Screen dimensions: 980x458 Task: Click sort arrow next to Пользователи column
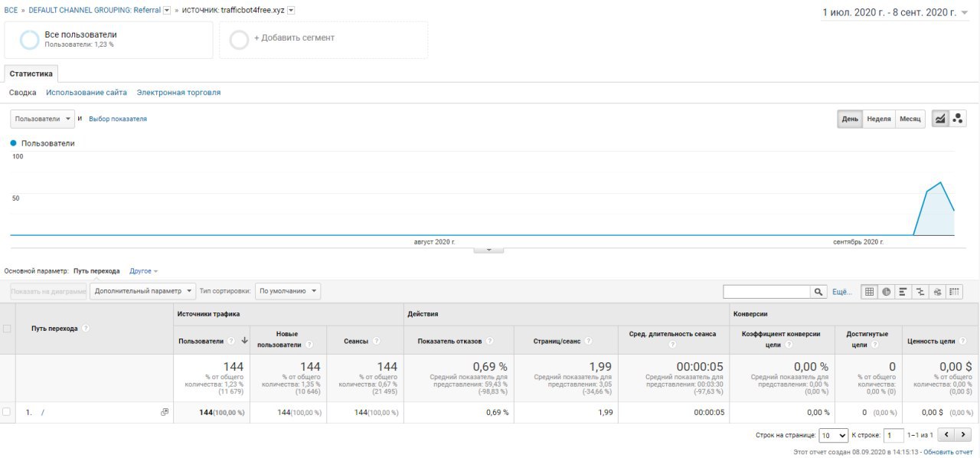(244, 341)
